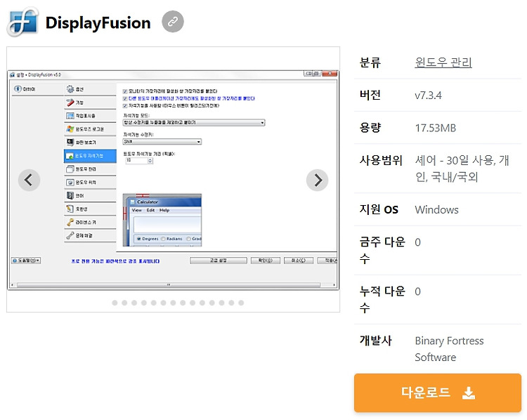The height and width of the screenshot is (420, 527).
Task: Click the version value v7.3.4
Action: [x=428, y=96]
